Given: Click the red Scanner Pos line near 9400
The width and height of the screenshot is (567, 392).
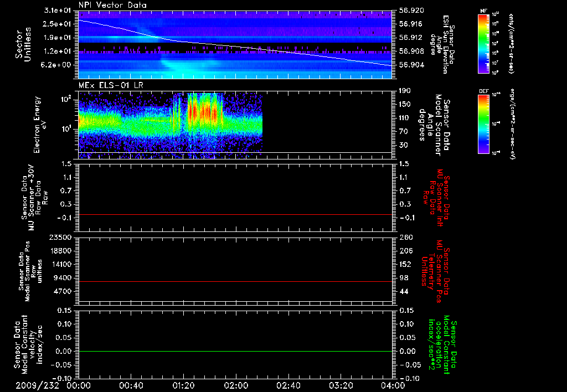Looking at the screenshot, I should pyautogui.click(x=235, y=281).
